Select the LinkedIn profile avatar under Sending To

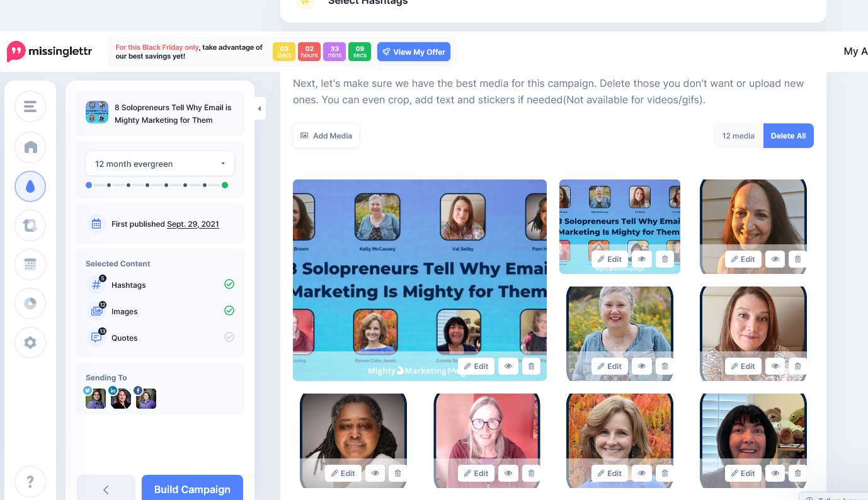tap(120, 398)
